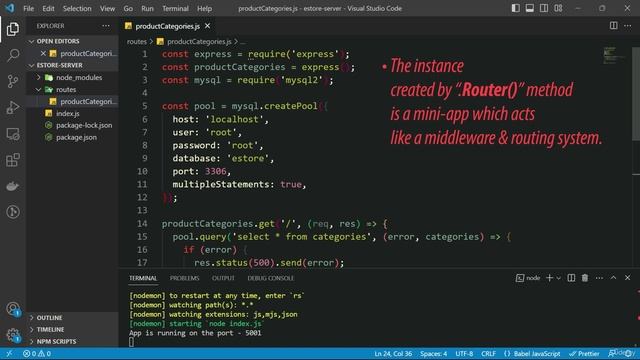
Task: Open the Git graph icon in activity bar
Action: [x=13, y=212]
